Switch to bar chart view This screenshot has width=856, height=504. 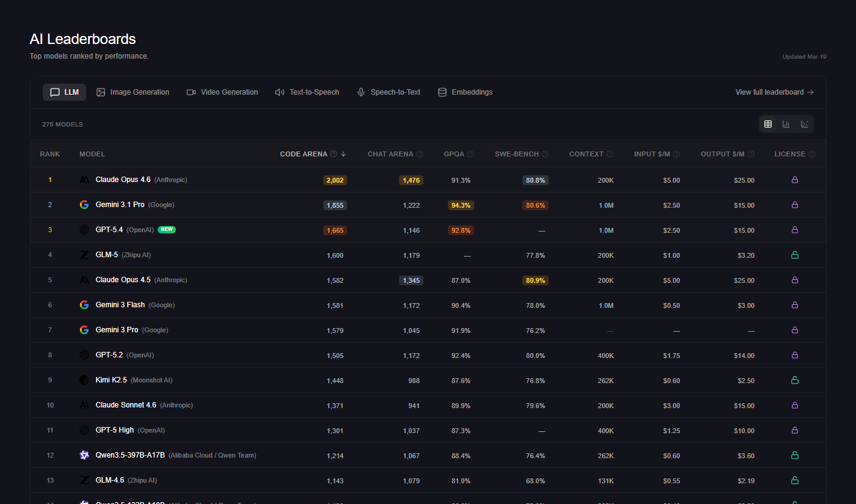[786, 124]
